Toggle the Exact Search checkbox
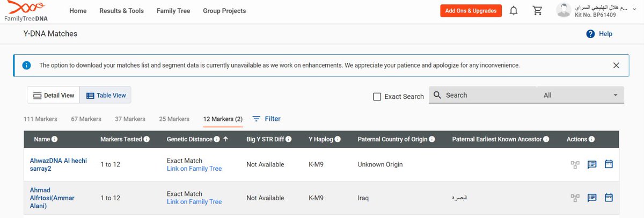The height and width of the screenshot is (218, 644). [x=377, y=97]
